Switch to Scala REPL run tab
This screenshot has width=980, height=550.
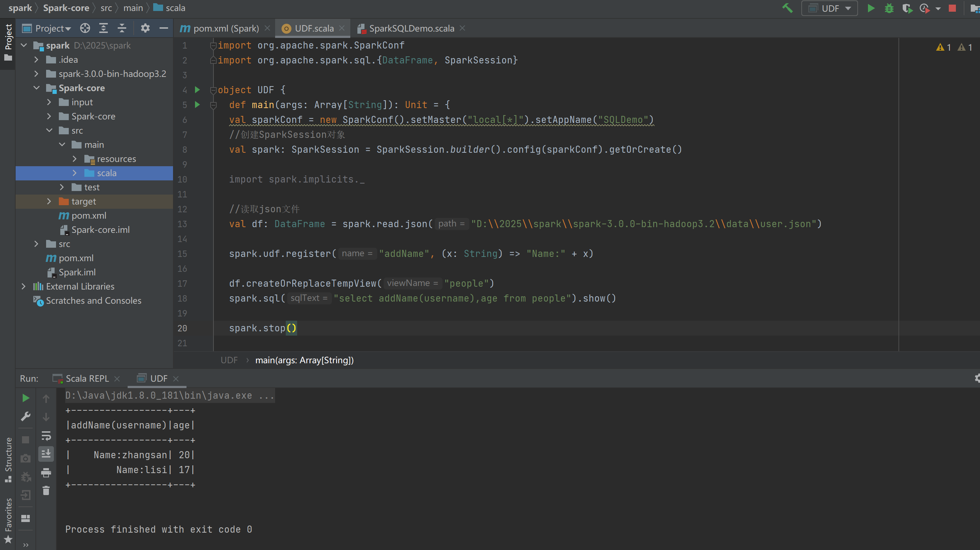[87, 378]
